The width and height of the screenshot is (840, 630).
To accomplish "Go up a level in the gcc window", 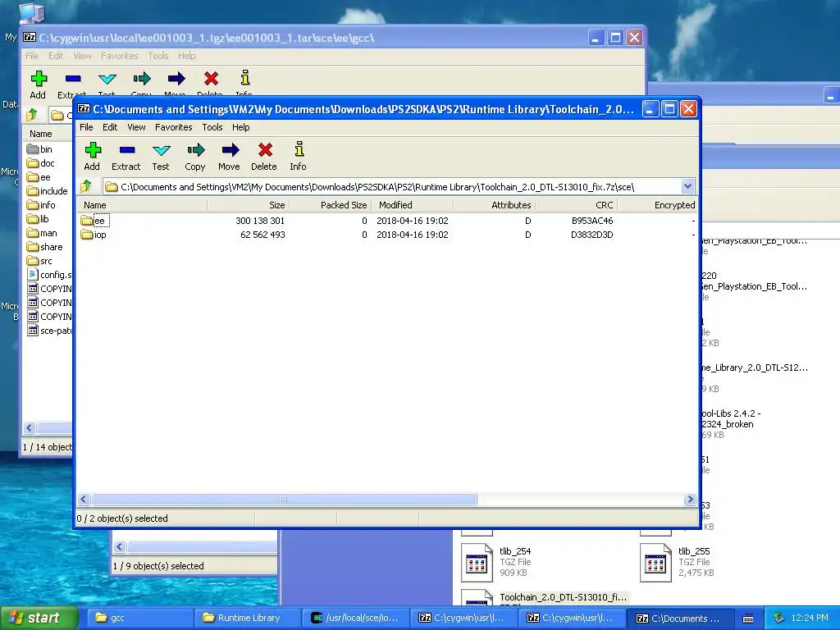I will point(32,115).
